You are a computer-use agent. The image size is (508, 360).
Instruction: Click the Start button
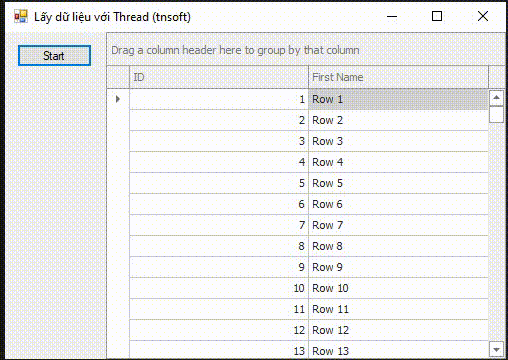54,56
